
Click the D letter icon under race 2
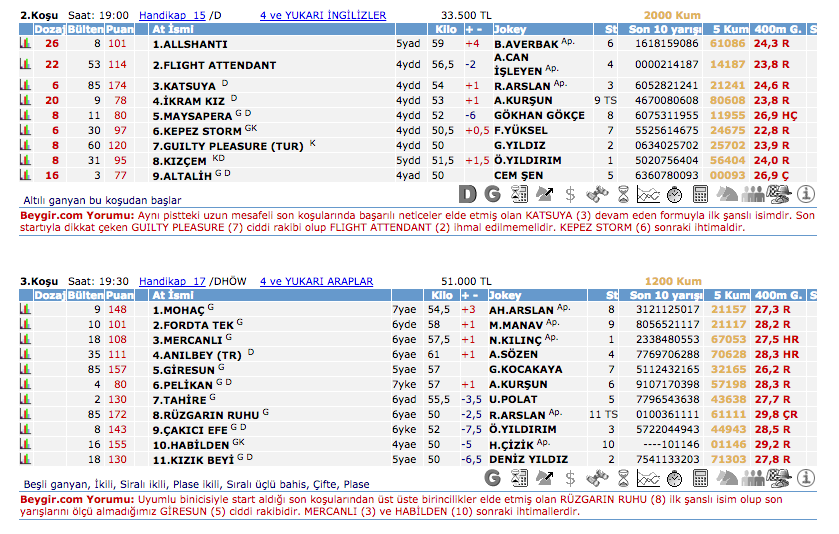point(469,194)
